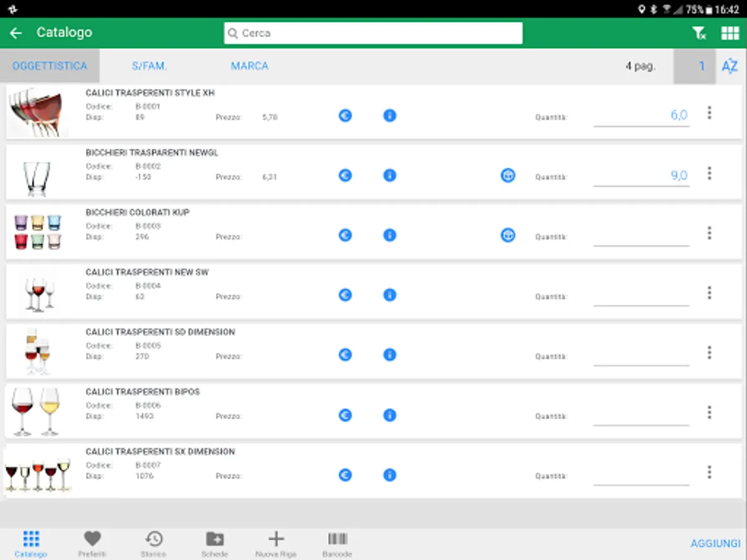Screen dimensions: 747x560
Task: Select the product title CALICI TRASPERENTI SD DIMENSION
Action: tap(160, 332)
